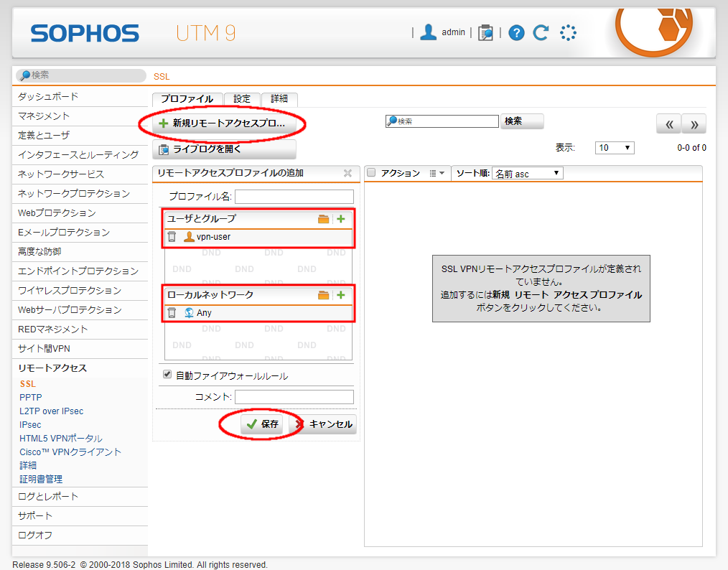Screen dimensions: 728x570
Task: Open the clipboard object list icon
Action: (486, 33)
